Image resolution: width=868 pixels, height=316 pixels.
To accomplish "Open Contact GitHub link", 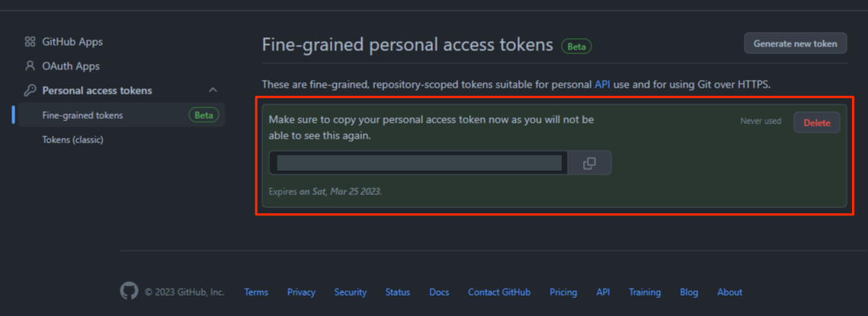I will tap(499, 292).
